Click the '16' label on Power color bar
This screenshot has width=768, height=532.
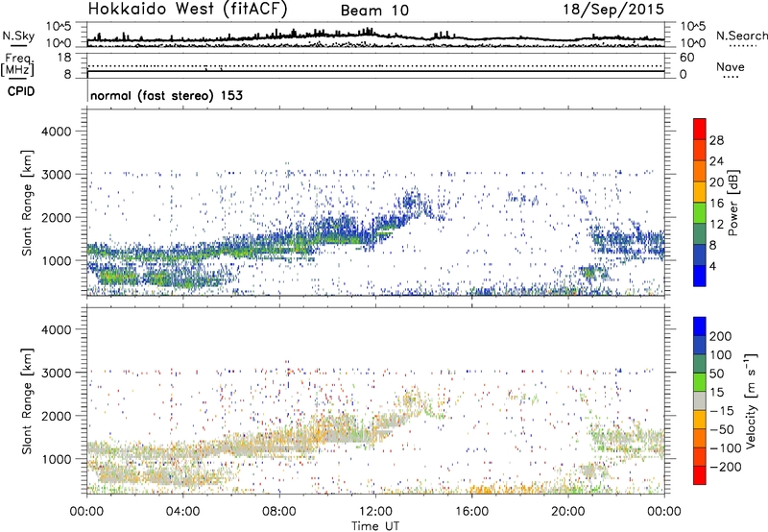click(716, 204)
